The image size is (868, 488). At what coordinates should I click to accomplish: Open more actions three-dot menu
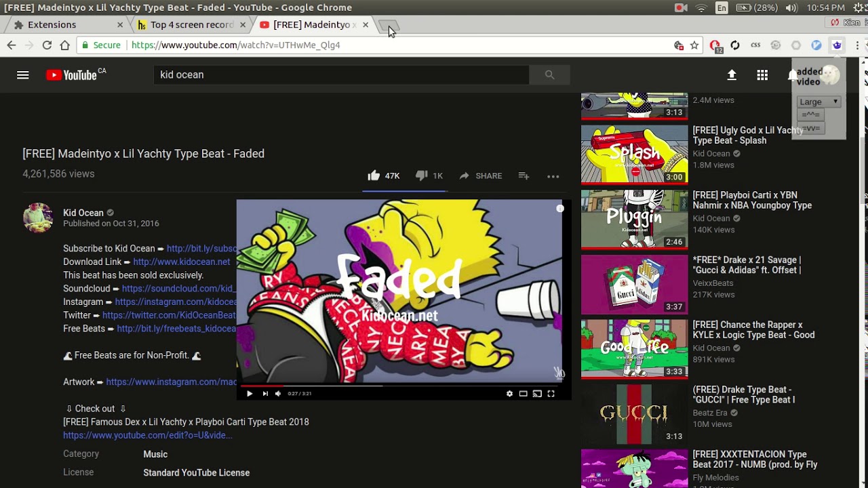[553, 176]
